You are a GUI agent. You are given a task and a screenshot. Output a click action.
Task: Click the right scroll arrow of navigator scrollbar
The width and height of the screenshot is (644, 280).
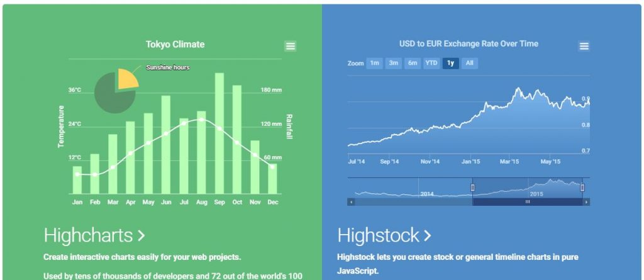point(586,202)
